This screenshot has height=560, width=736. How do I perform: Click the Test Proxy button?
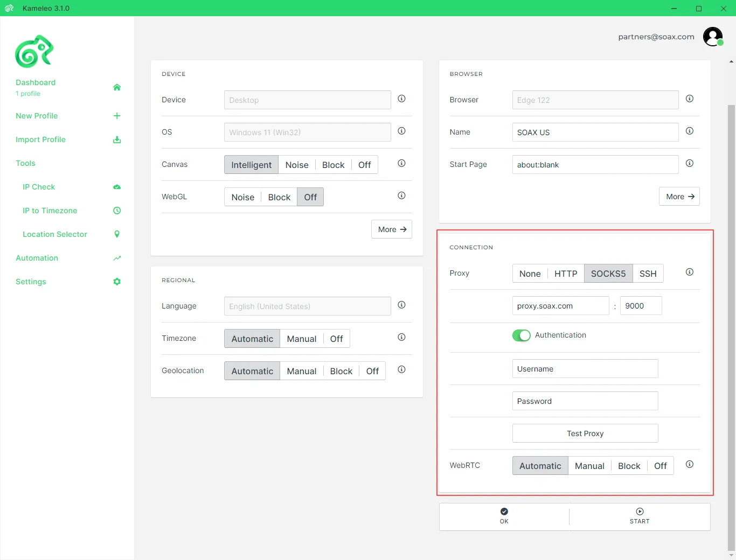click(585, 433)
